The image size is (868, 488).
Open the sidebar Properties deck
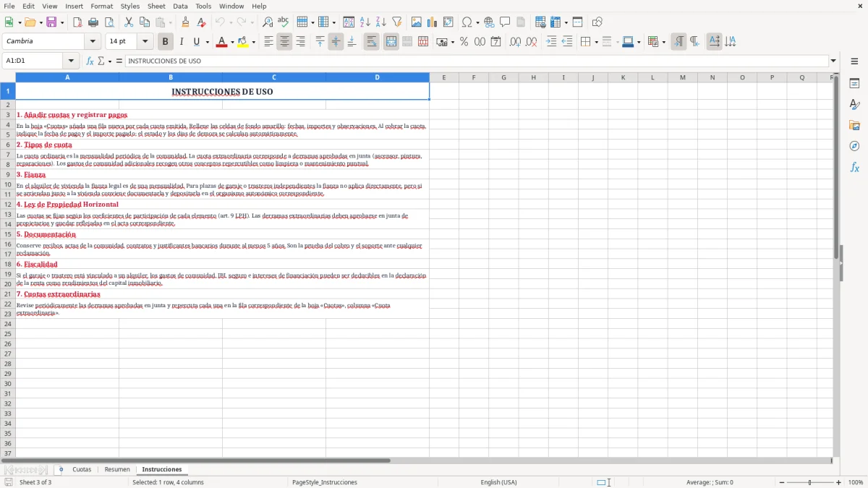pyautogui.click(x=854, y=83)
